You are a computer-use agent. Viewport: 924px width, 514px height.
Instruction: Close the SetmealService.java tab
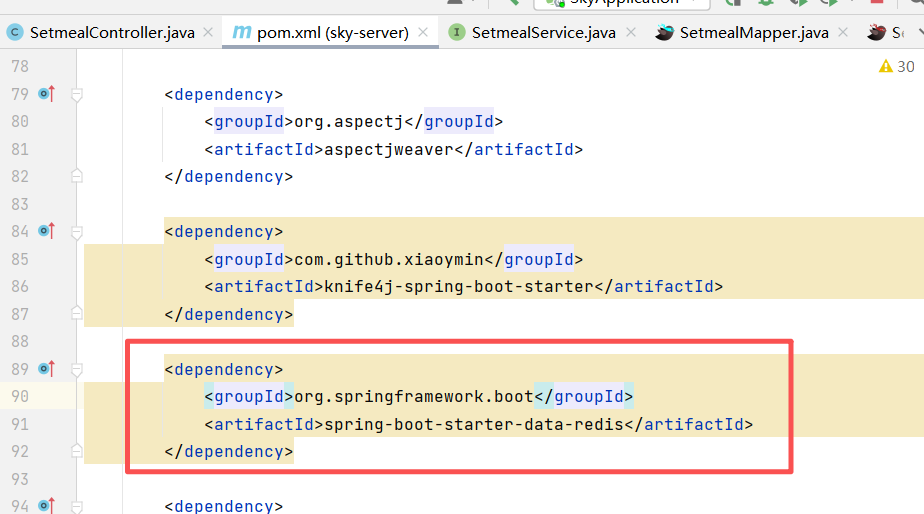pos(631,32)
